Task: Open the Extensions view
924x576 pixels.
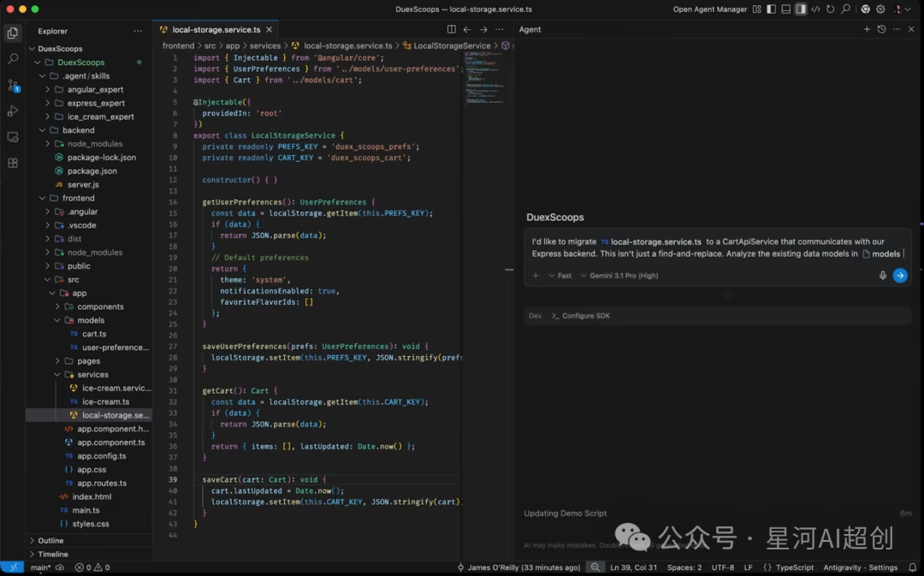Action: coord(13,163)
